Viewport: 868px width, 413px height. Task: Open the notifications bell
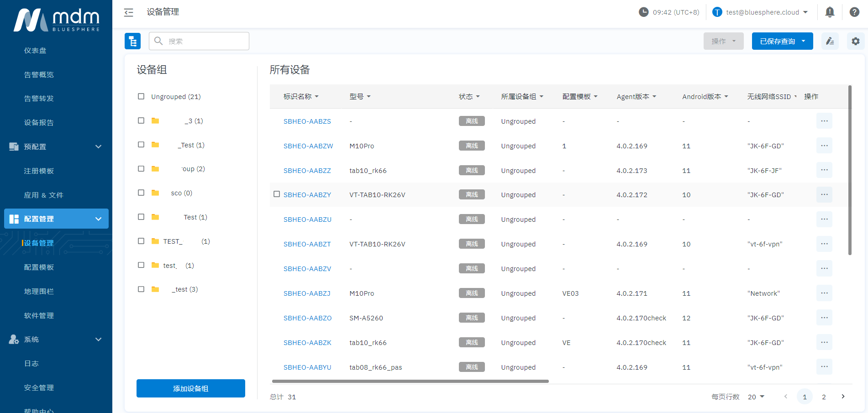point(830,12)
